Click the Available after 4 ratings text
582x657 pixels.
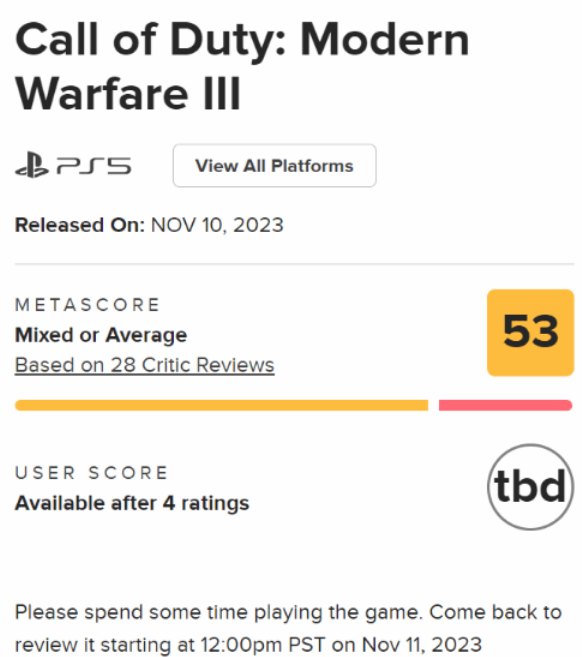132,503
